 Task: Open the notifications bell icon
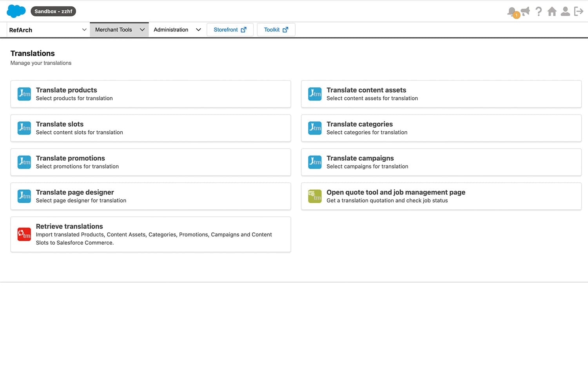point(512,12)
